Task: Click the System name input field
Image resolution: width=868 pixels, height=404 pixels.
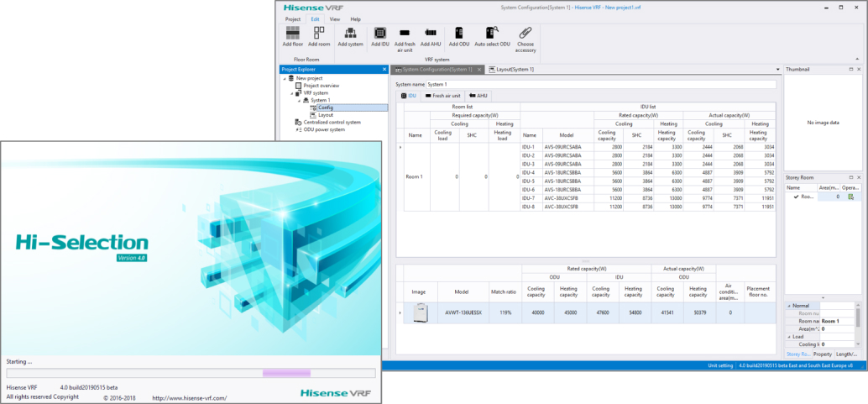Action: (601, 84)
